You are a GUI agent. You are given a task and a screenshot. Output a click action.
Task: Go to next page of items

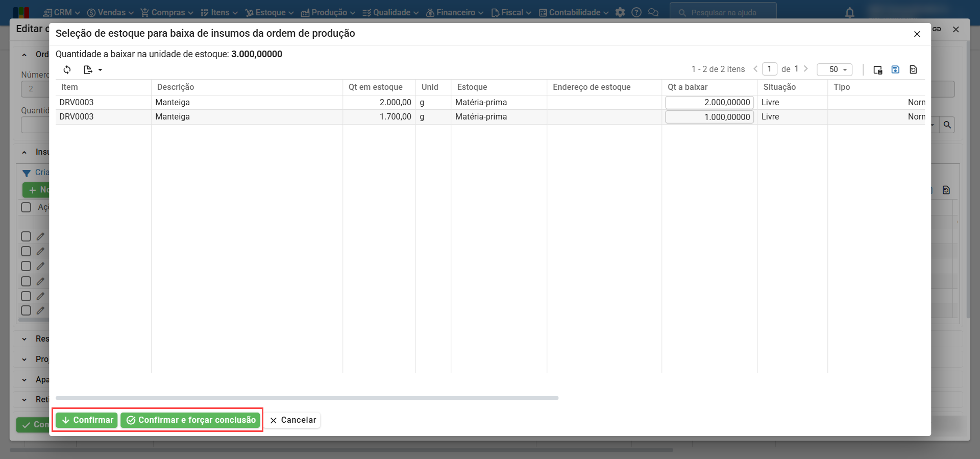pyautogui.click(x=806, y=69)
